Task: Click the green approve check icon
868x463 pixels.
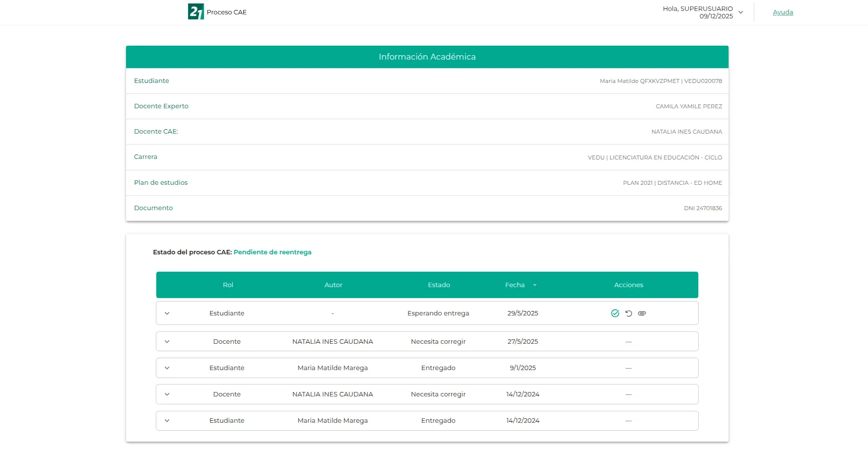Action: pos(615,313)
